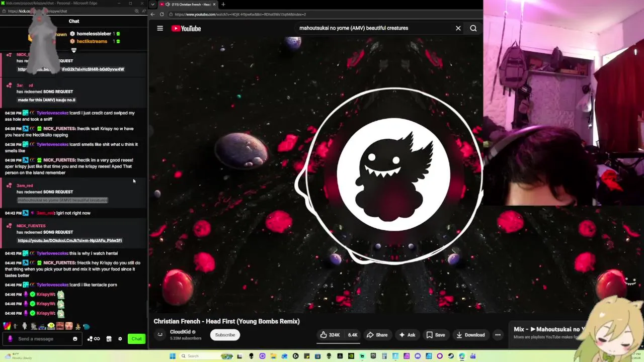Open the Ask button below the video
This screenshot has height=362, width=644.
point(407,335)
